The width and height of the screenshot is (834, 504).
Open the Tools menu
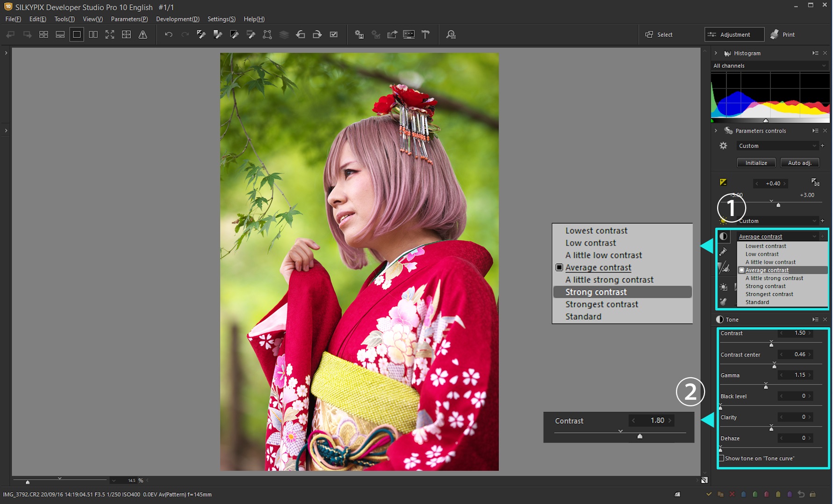65,19
